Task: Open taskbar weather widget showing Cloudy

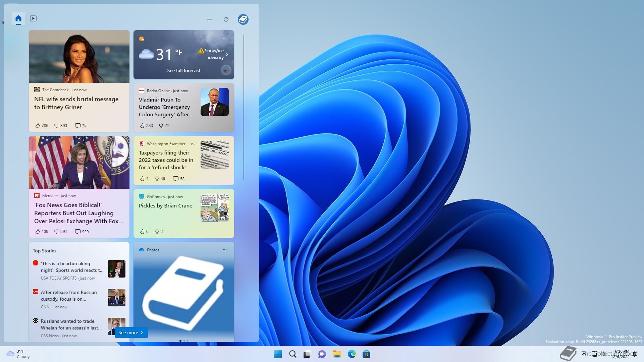Action: click(18, 354)
